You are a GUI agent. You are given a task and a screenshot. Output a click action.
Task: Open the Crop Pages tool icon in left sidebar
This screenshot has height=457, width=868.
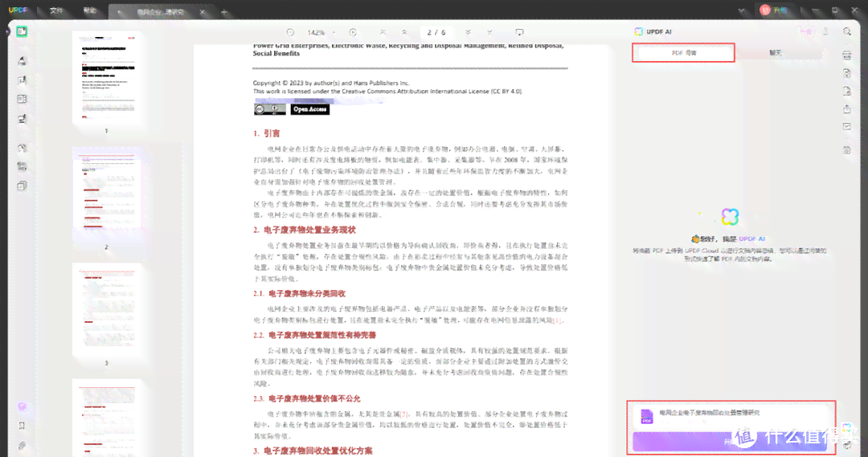pos(22,118)
